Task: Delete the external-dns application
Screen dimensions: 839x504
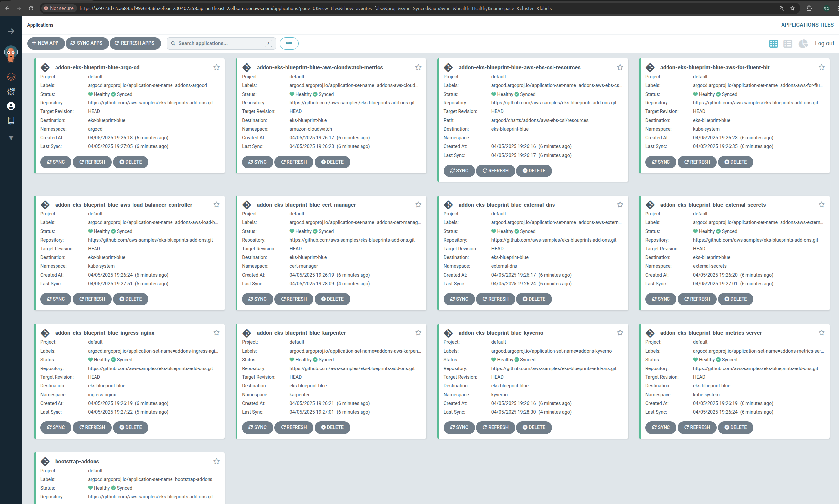Action: coord(534,299)
